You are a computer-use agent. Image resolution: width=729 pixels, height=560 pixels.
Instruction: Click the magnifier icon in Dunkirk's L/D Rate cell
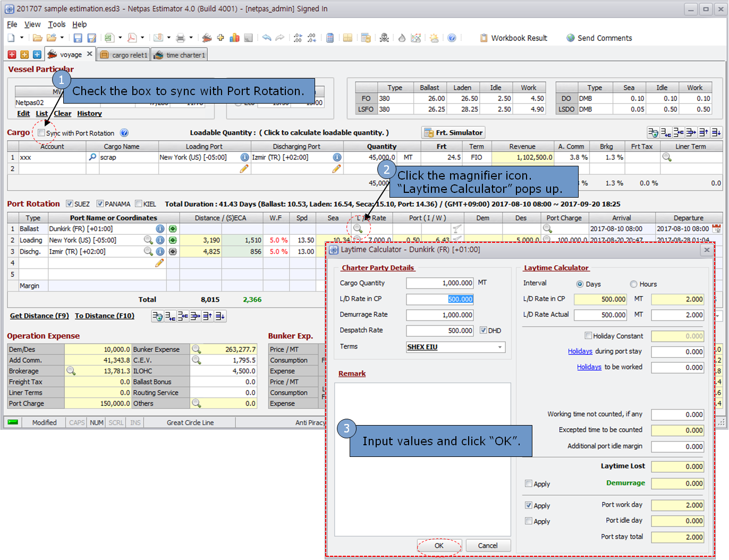358,228
